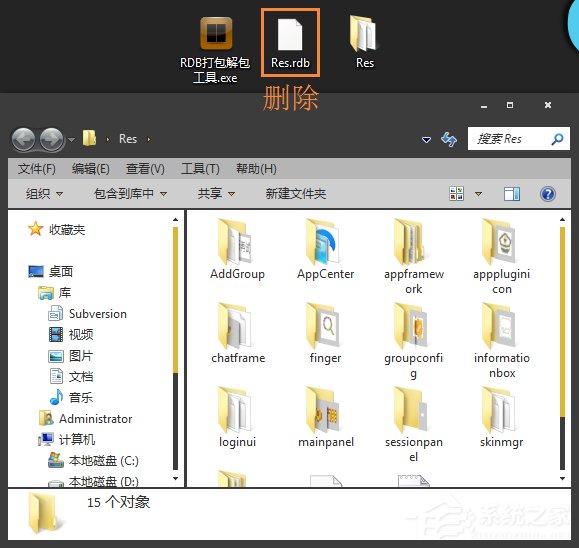The width and height of the screenshot is (579, 548).
Task: Select the apppluginicon folder
Action: pos(501,257)
